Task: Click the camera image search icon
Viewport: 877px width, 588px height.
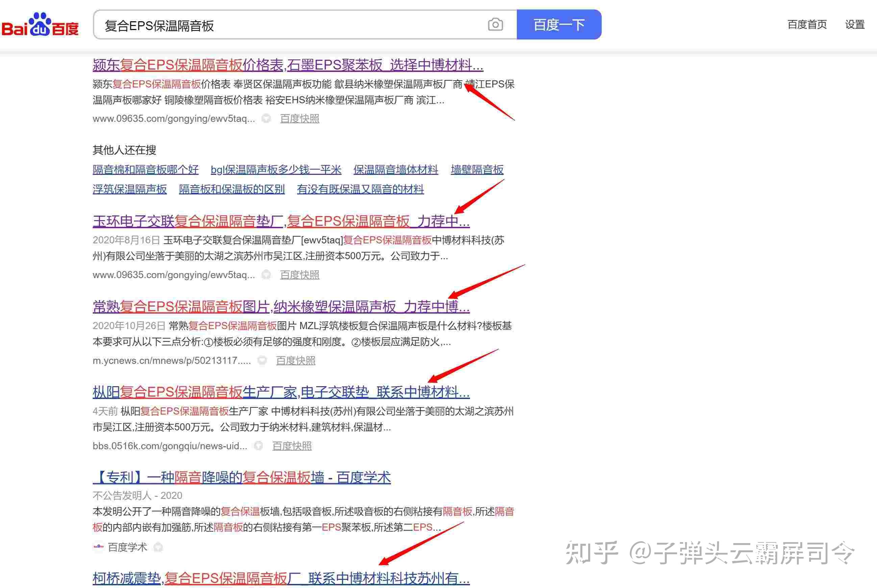Action: coord(495,25)
